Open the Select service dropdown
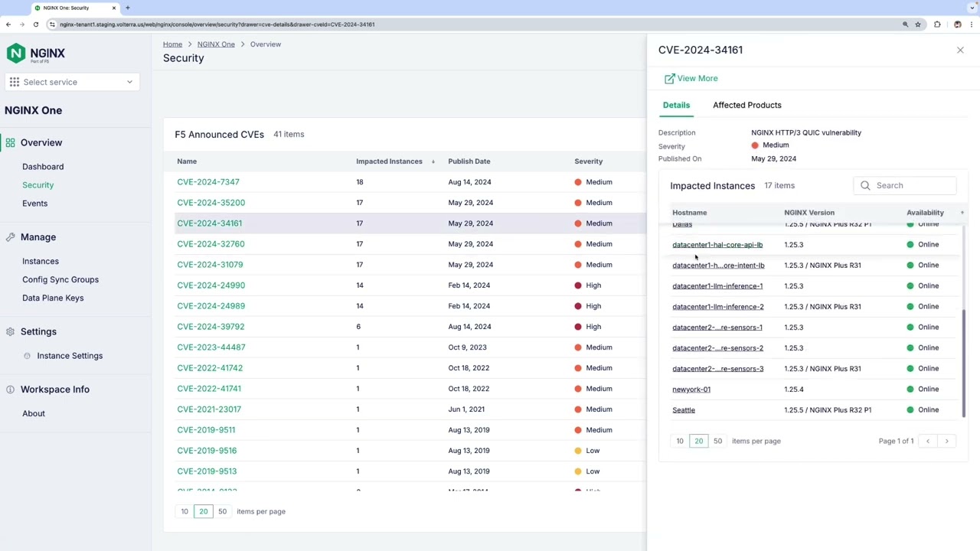The width and height of the screenshot is (980, 551). (x=72, y=82)
